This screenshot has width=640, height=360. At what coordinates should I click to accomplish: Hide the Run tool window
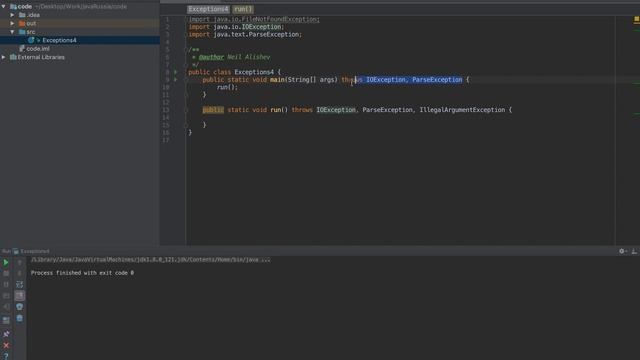(634, 251)
